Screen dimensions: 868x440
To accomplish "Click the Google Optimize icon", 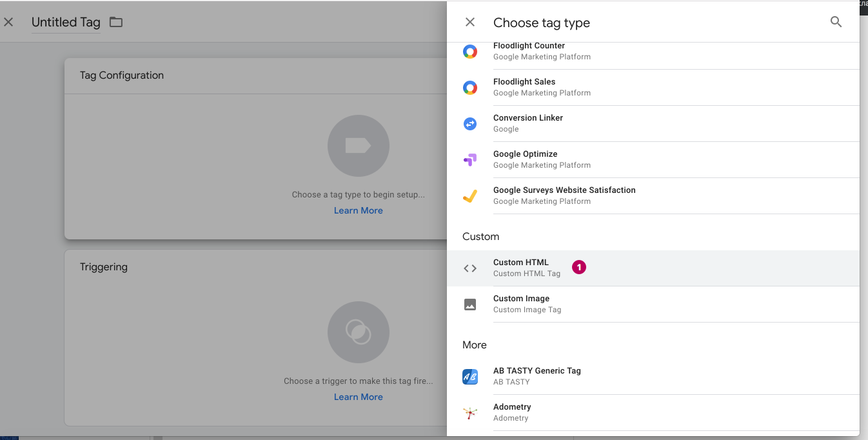I will [x=470, y=160].
